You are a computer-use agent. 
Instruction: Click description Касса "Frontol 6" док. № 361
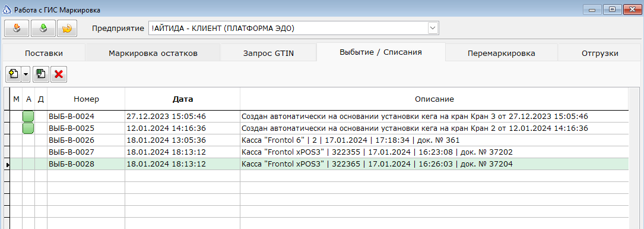434,140
